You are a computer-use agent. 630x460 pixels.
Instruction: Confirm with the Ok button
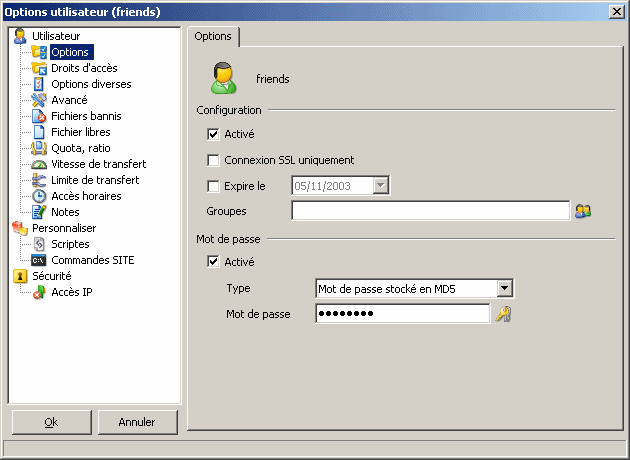[51, 422]
